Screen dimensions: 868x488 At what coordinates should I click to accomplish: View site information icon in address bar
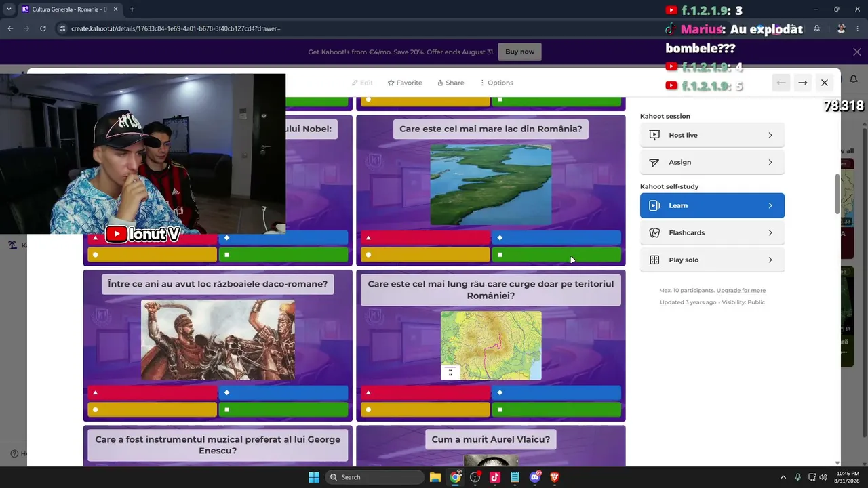pos(62,28)
